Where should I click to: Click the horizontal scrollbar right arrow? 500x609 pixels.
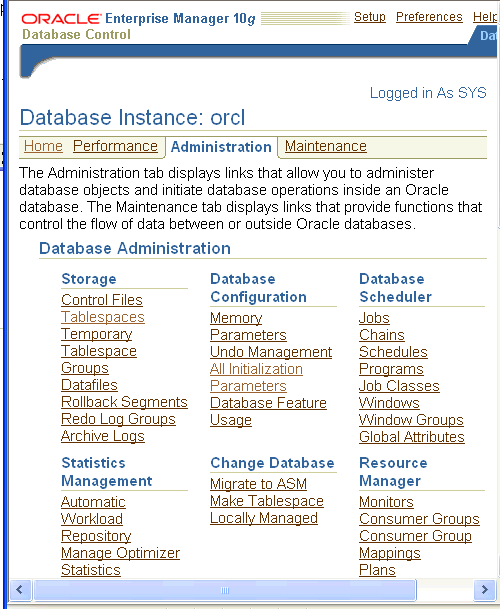(x=484, y=590)
